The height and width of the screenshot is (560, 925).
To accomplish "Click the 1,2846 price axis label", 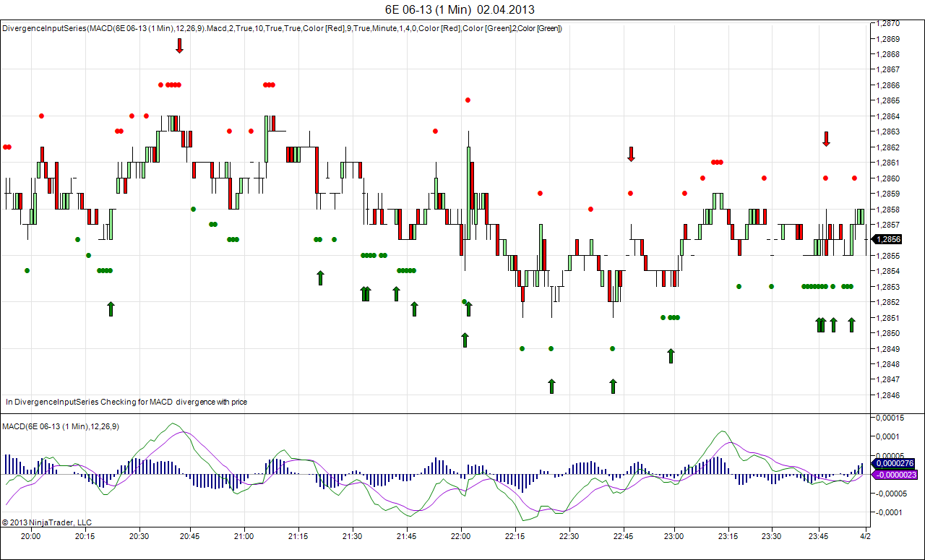I will 888,395.
